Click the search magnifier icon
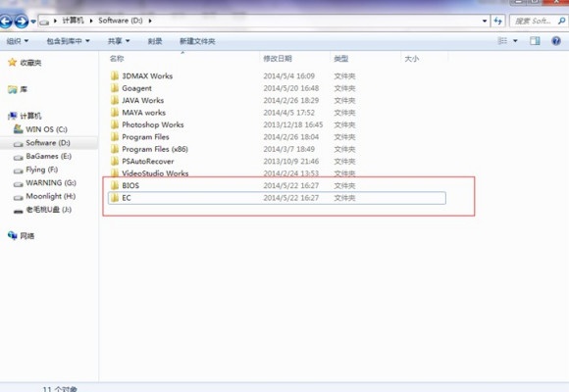This screenshot has height=392, width=569. coord(562,21)
